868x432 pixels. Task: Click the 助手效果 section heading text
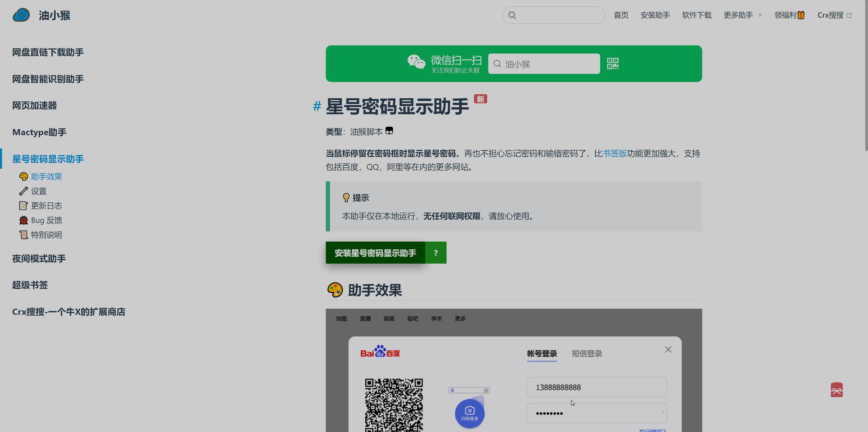coord(375,290)
